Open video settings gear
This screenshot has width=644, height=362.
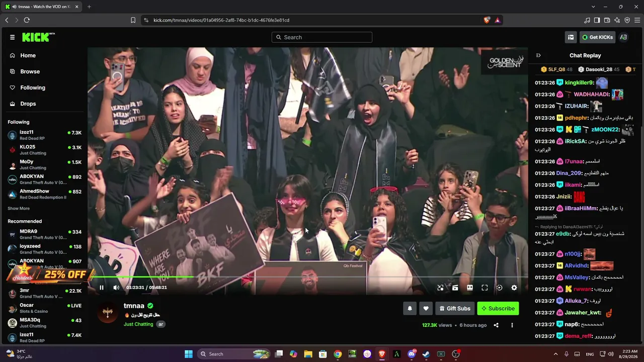(514, 288)
